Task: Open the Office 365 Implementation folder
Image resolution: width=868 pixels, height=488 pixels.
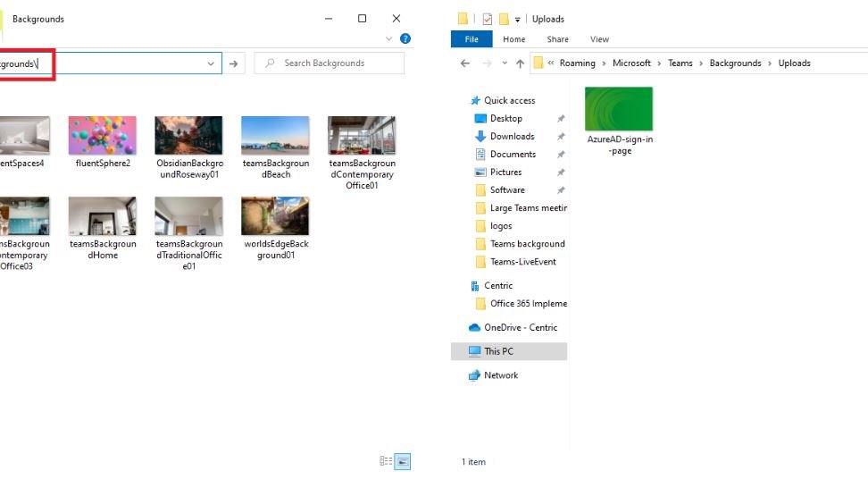Action: tap(528, 304)
